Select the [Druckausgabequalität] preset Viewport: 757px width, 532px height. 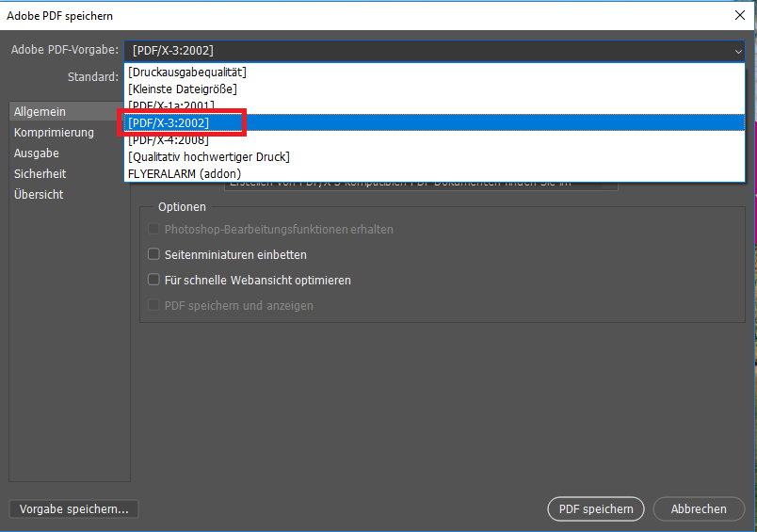(x=186, y=73)
